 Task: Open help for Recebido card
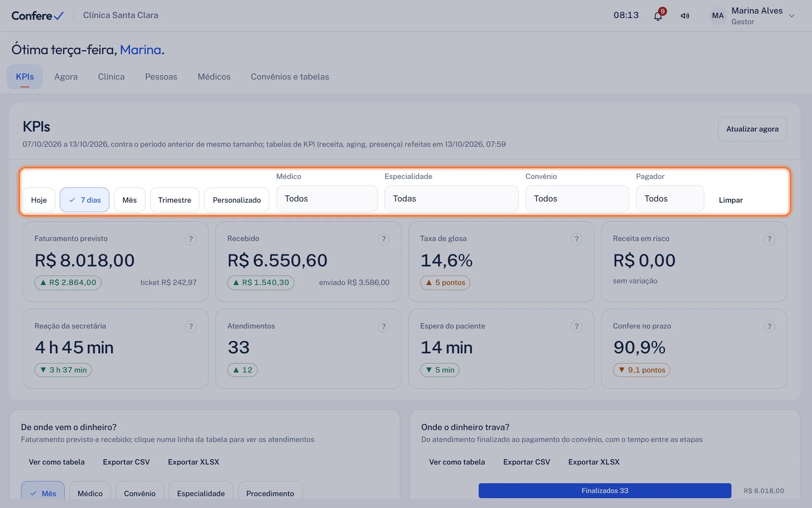384,239
